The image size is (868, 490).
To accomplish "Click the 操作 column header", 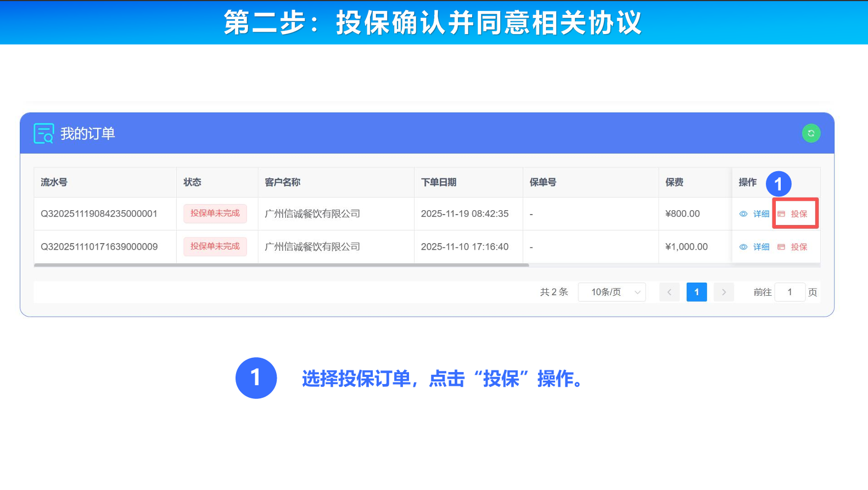I will [748, 182].
